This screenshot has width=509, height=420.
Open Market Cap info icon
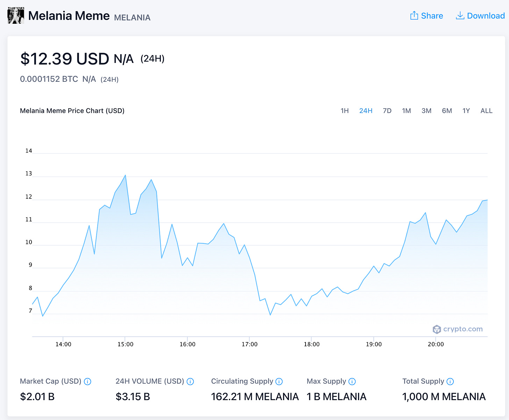tap(88, 382)
